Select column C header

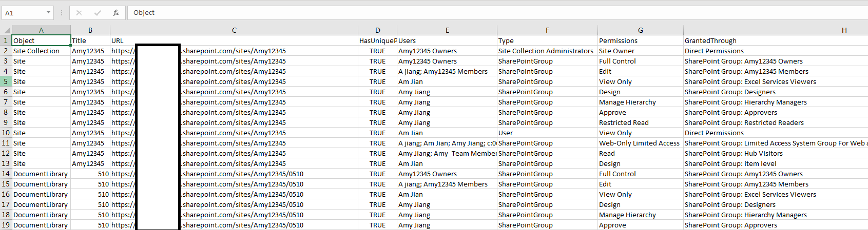pyautogui.click(x=234, y=30)
